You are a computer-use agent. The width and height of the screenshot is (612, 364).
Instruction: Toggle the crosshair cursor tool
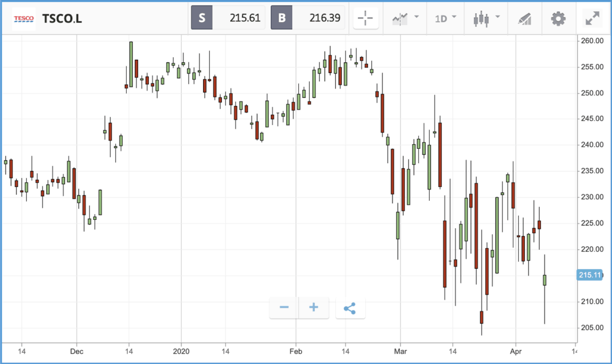[366, 18]
